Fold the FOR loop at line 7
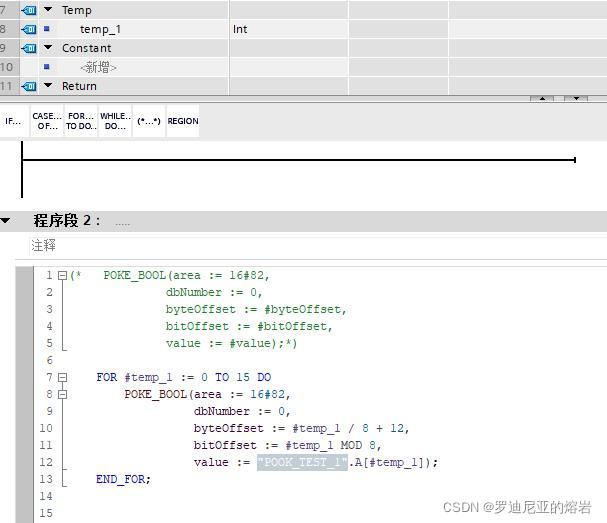This screenshot has height=523, width=607. (x=62, y=377)
